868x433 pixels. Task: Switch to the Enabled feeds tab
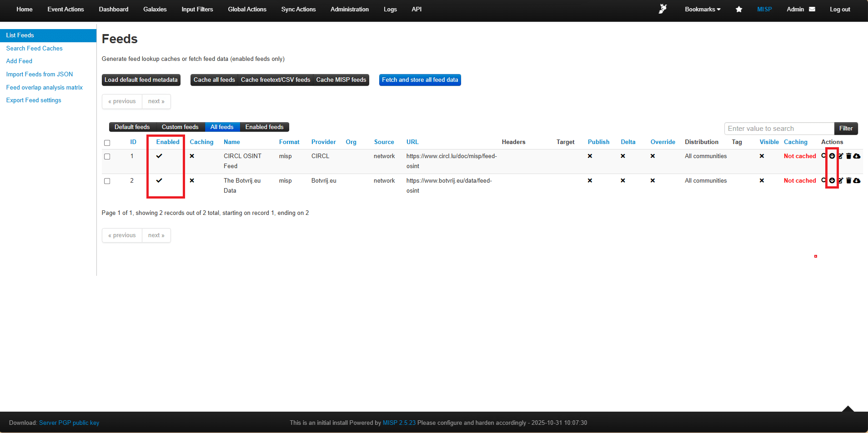click(264, 127)
